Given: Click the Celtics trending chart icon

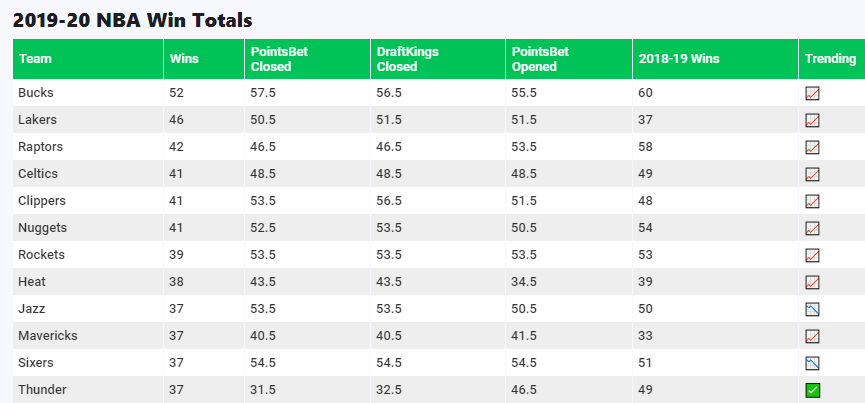Looking at the screenshot, I should (813, 174).
